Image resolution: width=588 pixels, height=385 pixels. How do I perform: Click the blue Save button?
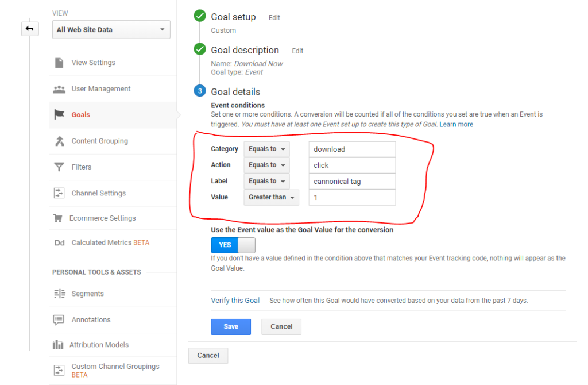(x=231, y=326)
